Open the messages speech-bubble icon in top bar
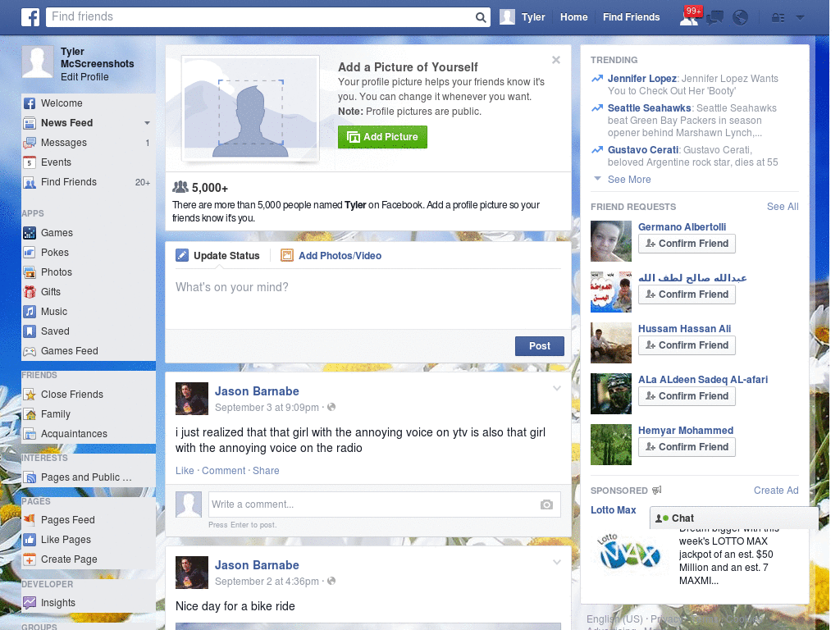Screen dimensions: 840x630 pyautogui.click(x=714, y=18)
